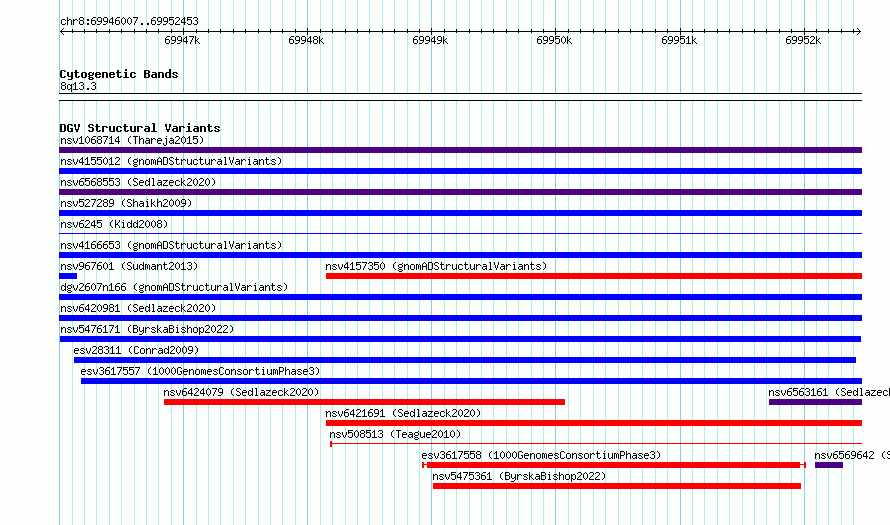The width and height of the screenshot is (890, 525).
Task: Click the 69950k ruler label
Action: click(x=554, y=40)
